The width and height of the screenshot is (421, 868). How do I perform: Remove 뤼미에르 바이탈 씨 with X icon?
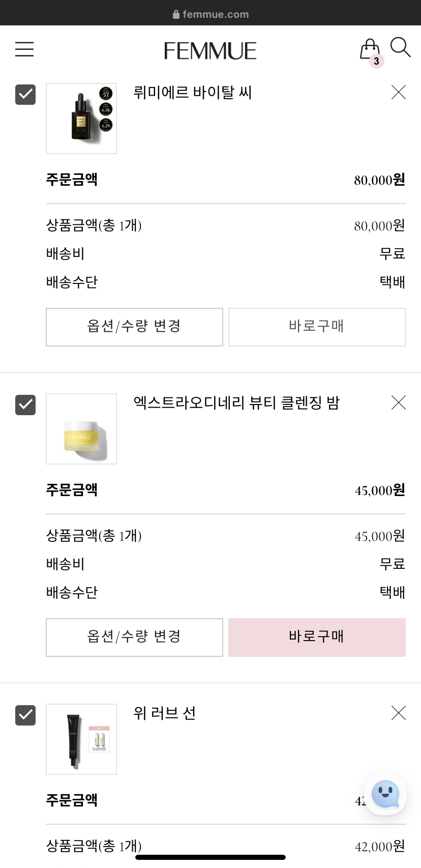coord(399,92)
